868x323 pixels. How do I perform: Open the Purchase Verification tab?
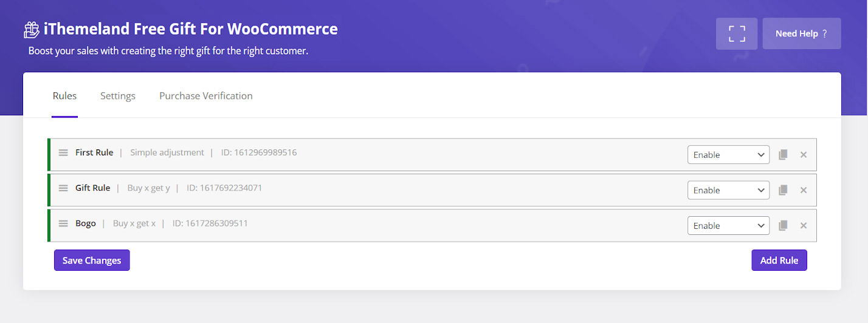(206, 96)
